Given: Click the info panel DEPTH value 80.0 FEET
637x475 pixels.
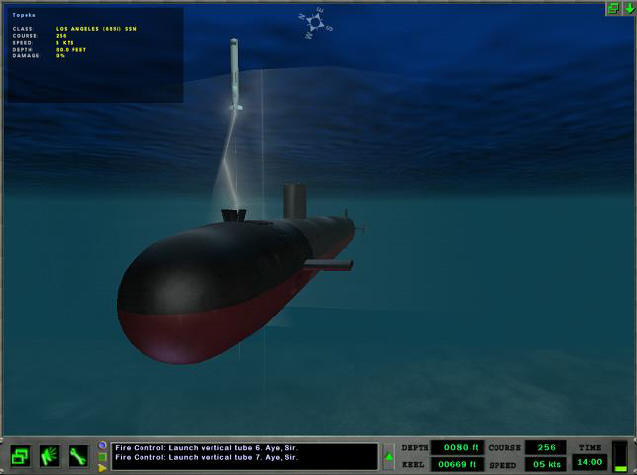Looking at the screenshot, I should [71, 50].
